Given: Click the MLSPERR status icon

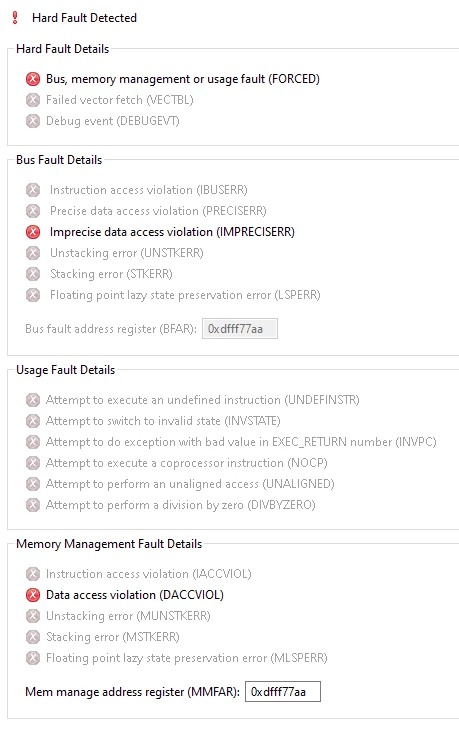Looking at the screenshot, I should pos(33,658).
